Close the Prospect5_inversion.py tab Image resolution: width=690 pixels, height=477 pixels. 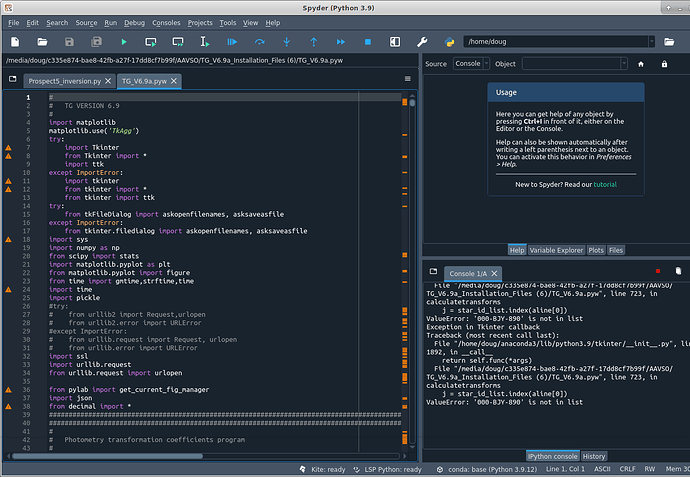click(108, 81)
